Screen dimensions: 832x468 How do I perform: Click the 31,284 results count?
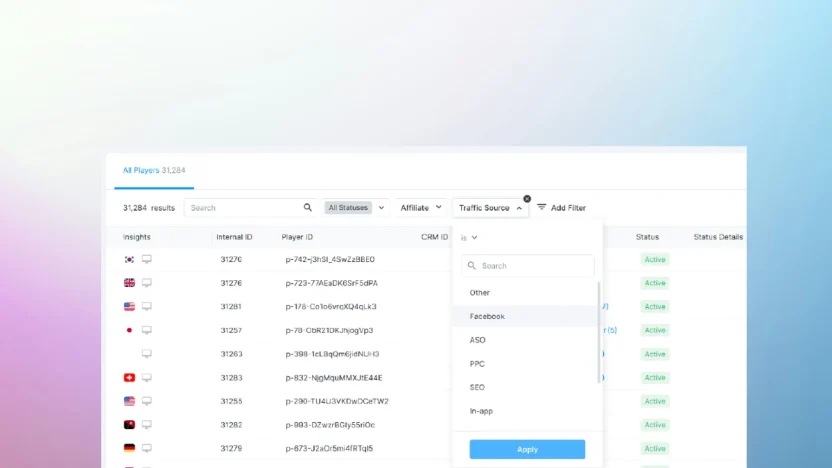(x=149, y=208)
